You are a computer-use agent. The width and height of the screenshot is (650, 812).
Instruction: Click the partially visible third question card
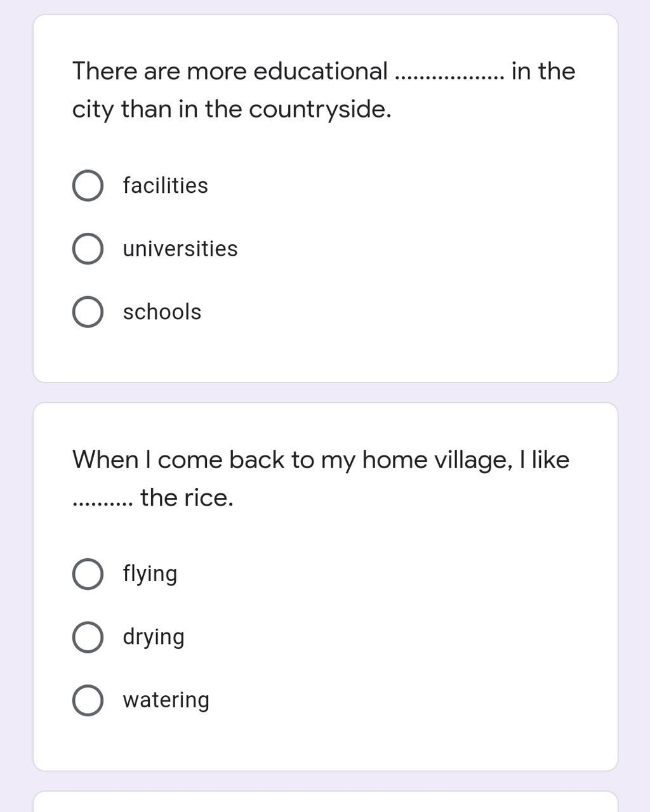click(x=325, y=802)
